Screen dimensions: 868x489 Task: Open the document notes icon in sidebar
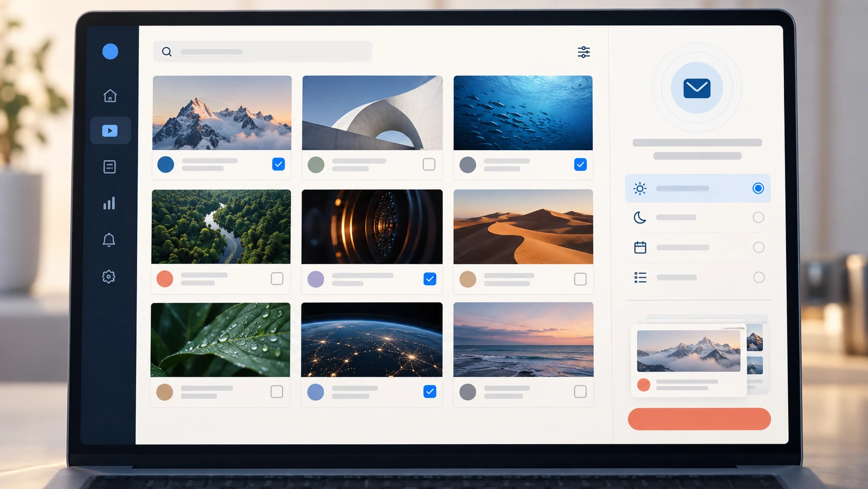110,167
